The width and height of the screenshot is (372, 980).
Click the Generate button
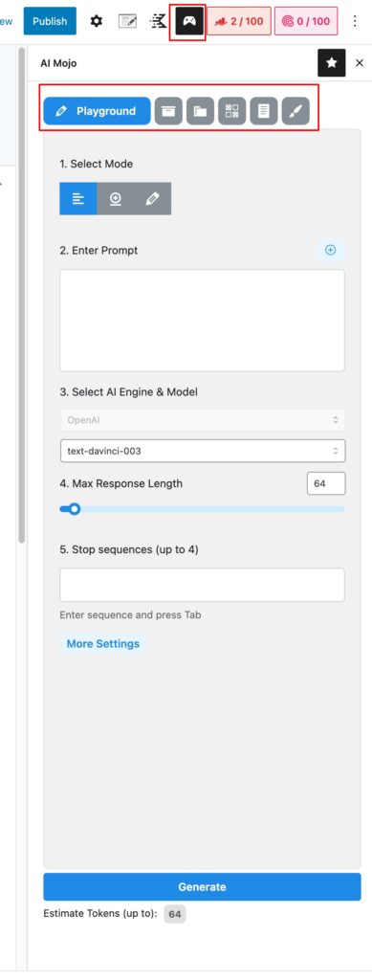[202, 887]
